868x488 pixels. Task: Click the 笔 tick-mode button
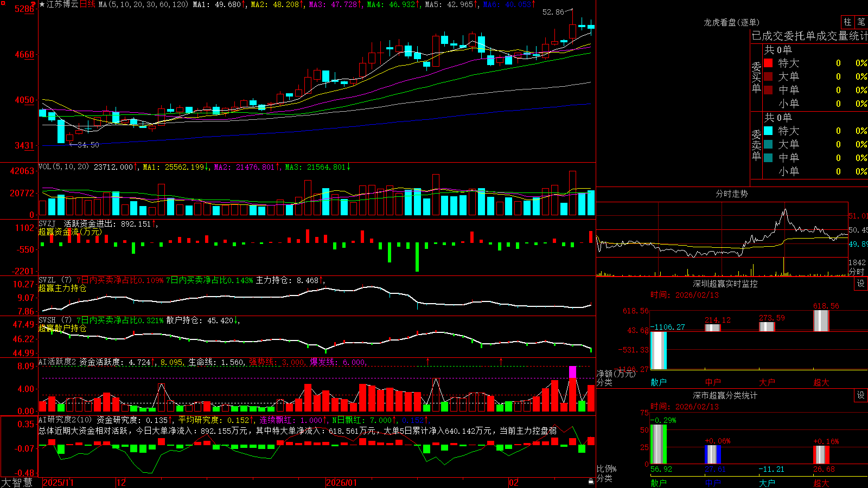click(x=861, y=22)
